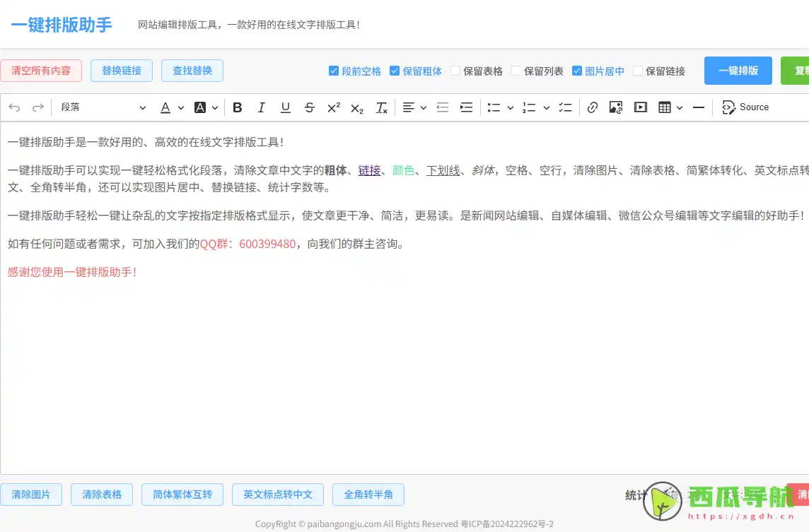Open the font color picker

pyautogui.click(x=165, y=107)
